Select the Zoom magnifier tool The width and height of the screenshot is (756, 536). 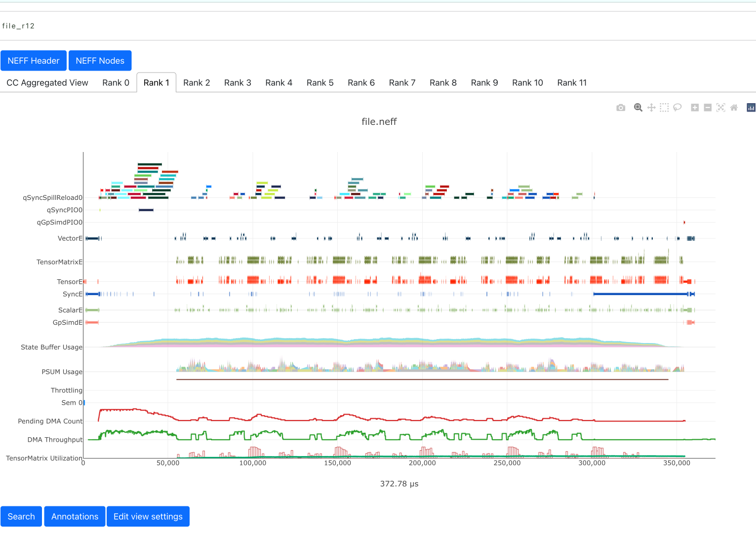pos(638,108)
